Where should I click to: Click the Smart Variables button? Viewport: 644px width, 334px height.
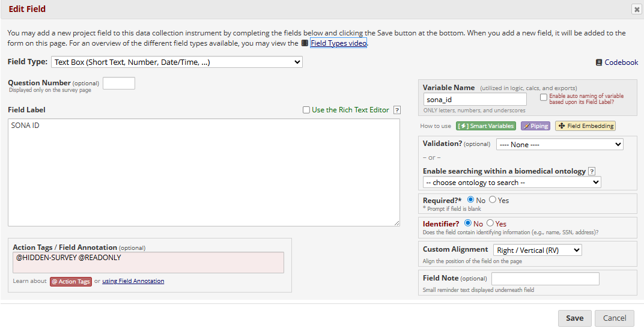click(486, 126)
